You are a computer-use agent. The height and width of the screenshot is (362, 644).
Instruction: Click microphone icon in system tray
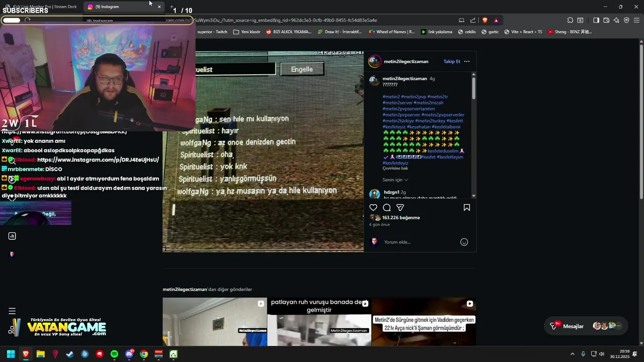[583, 354]
